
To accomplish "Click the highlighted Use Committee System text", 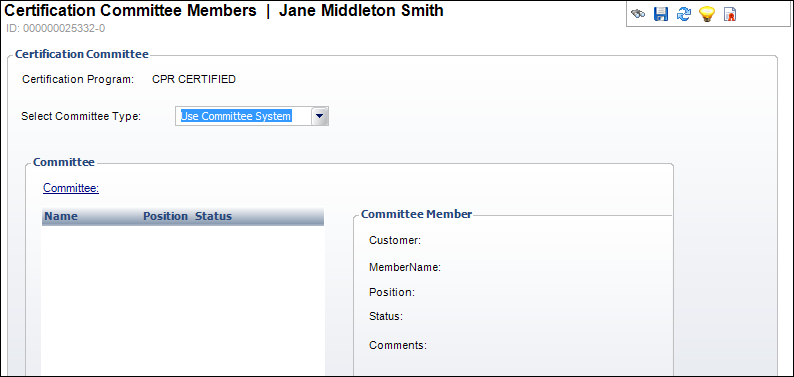I will (236, 116).
